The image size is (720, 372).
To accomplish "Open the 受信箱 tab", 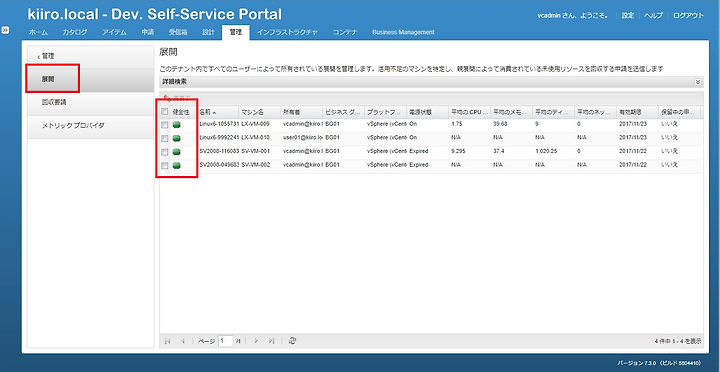I will tap(178, 32).
